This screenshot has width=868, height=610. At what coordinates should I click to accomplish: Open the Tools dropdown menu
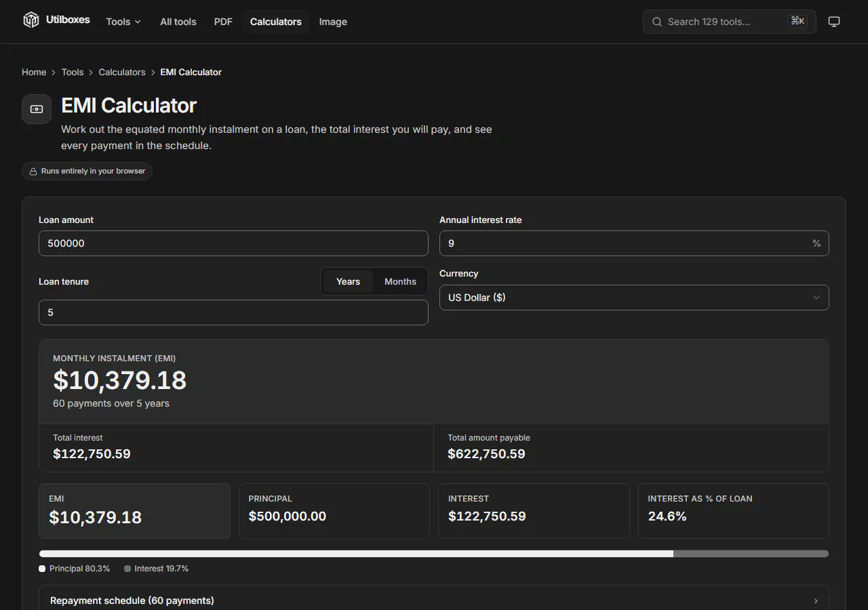(123, 22)
